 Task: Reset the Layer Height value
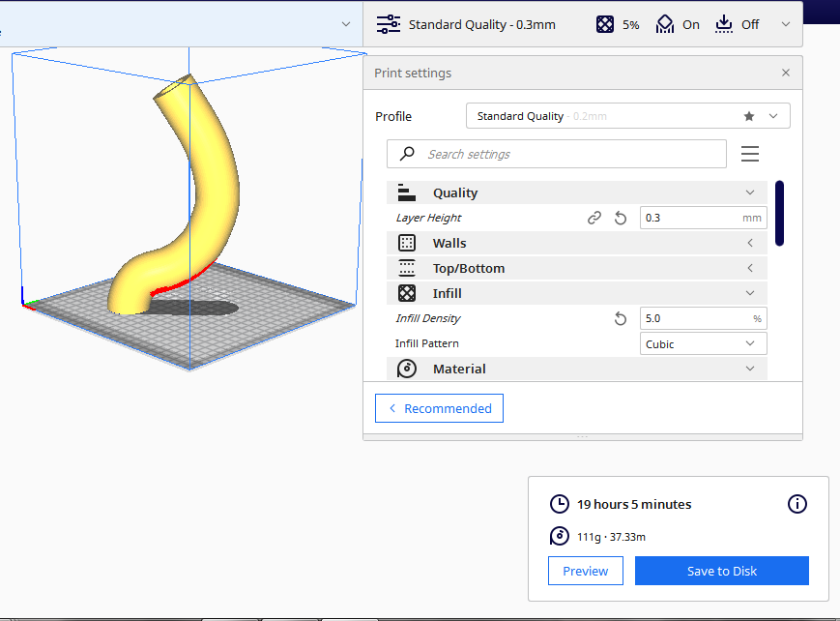pyautogui.click(x=621, y=218)
